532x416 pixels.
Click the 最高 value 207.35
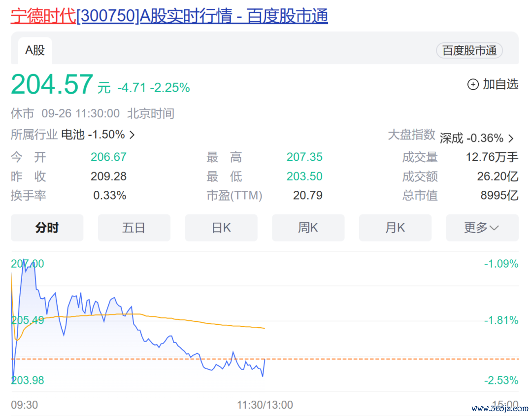[x=304, y=157]
